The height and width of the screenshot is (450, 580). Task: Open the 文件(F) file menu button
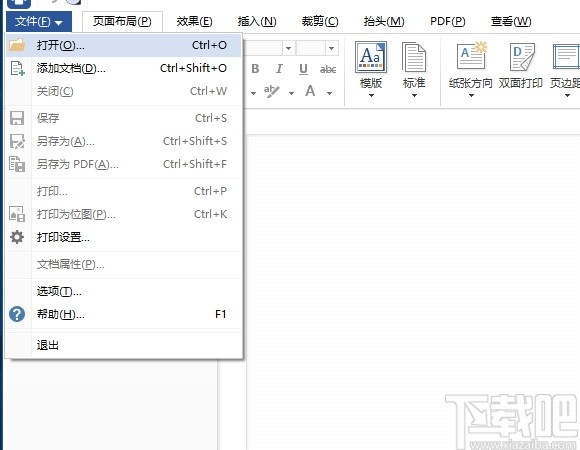coord(38,22)
